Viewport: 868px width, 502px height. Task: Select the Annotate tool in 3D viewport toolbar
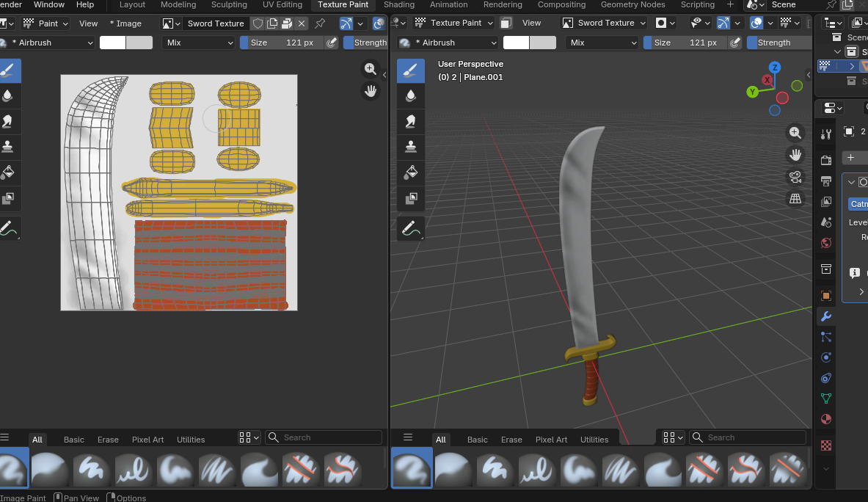pos(411,228)
